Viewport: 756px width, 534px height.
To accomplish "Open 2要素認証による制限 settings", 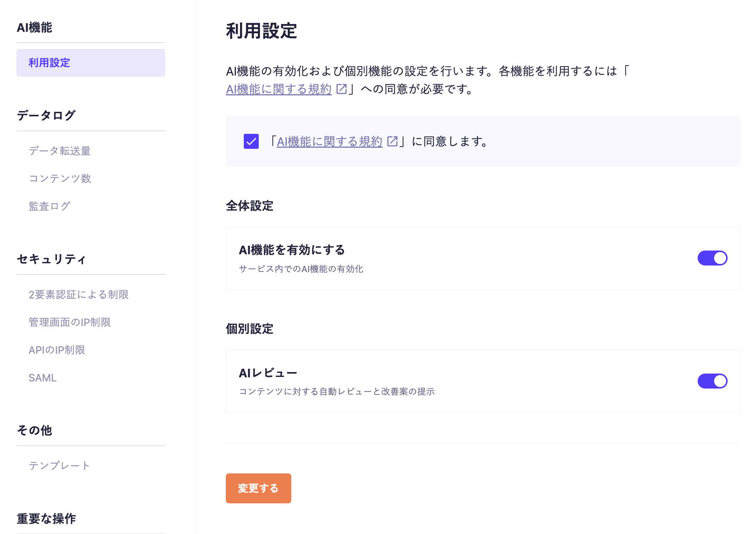I will (79, 295).
